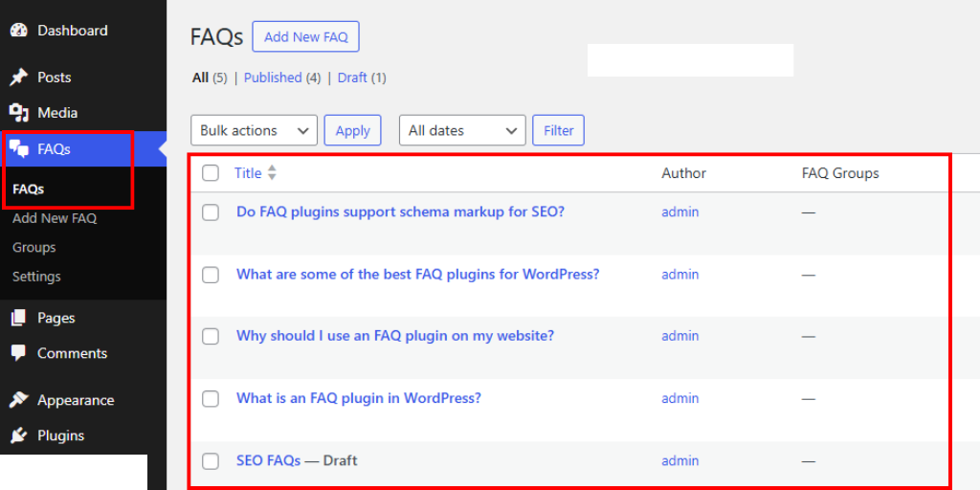This screenshot has width=980, height=490.
Task: Click the FAQs page heading
Action: (x=216, y=37)
